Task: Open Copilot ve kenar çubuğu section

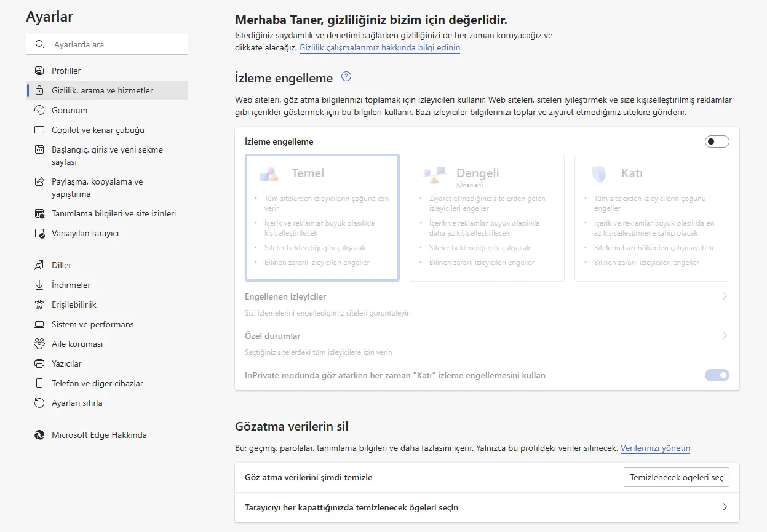Action: pos(108,130)
